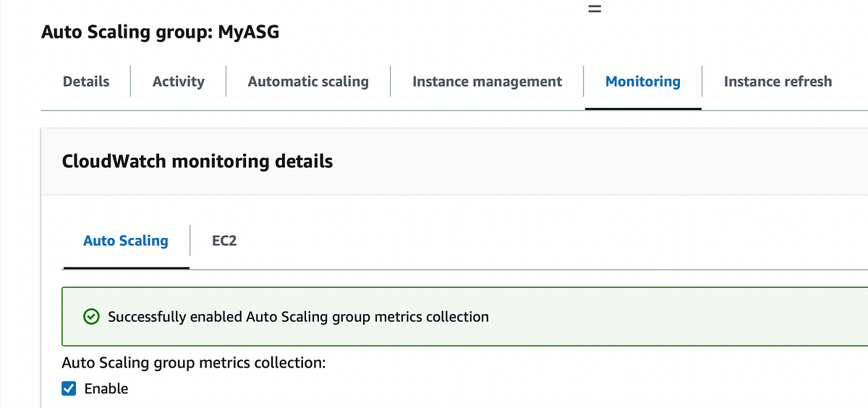Switch to the EC2 sub-tab
This screenshot has height=408, width=868.
[x=224, y=241]
